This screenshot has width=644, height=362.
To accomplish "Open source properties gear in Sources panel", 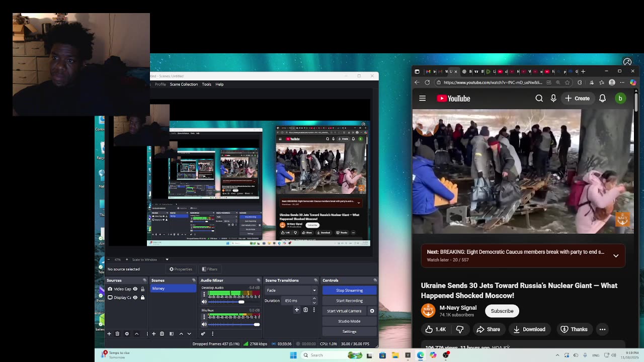I will tap(127, 334).
